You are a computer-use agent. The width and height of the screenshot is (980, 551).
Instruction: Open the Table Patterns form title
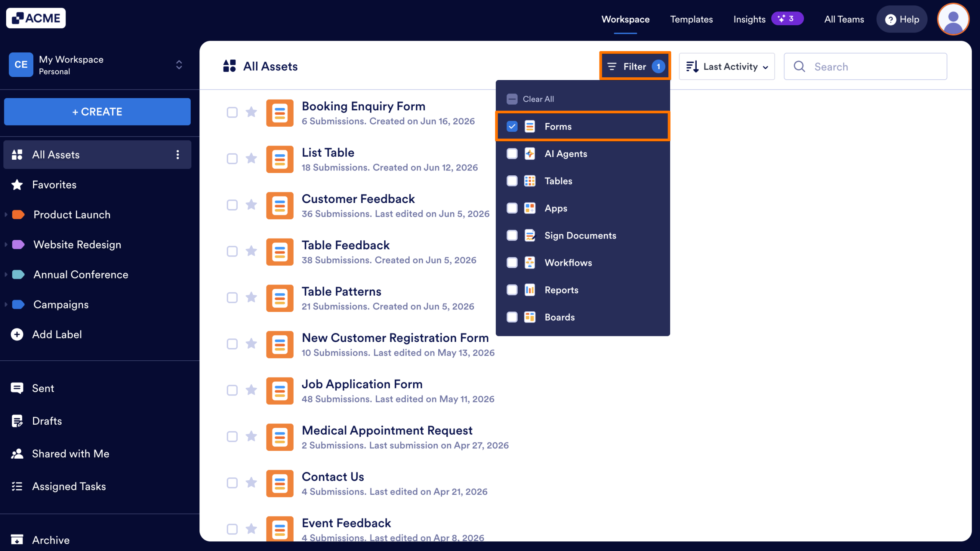click(341, 292)
